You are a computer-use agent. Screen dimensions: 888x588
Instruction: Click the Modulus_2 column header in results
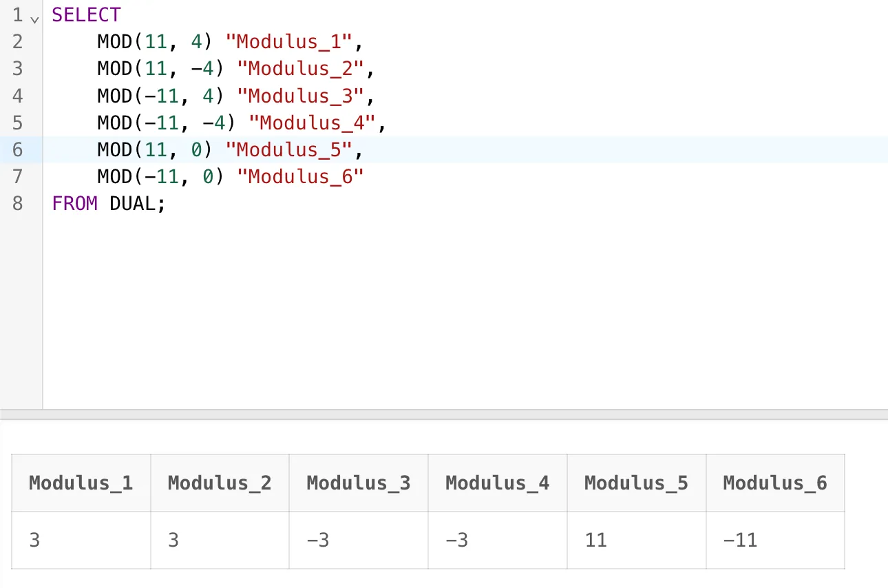(x=220, y=483)
